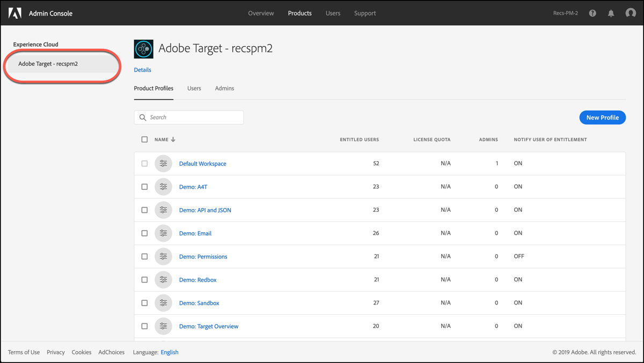
Task: Click the profile icon next to Demo: Email
Action: point(163,233)
